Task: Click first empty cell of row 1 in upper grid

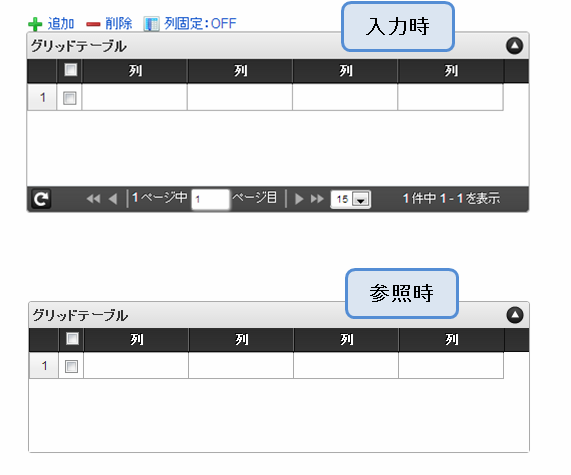Action: point(135,97)
